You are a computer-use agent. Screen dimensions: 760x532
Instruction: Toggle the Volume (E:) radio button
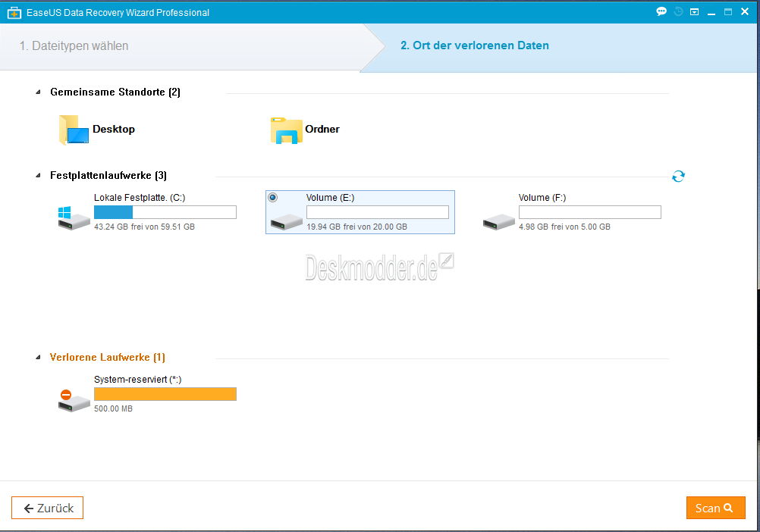point(273,198)
